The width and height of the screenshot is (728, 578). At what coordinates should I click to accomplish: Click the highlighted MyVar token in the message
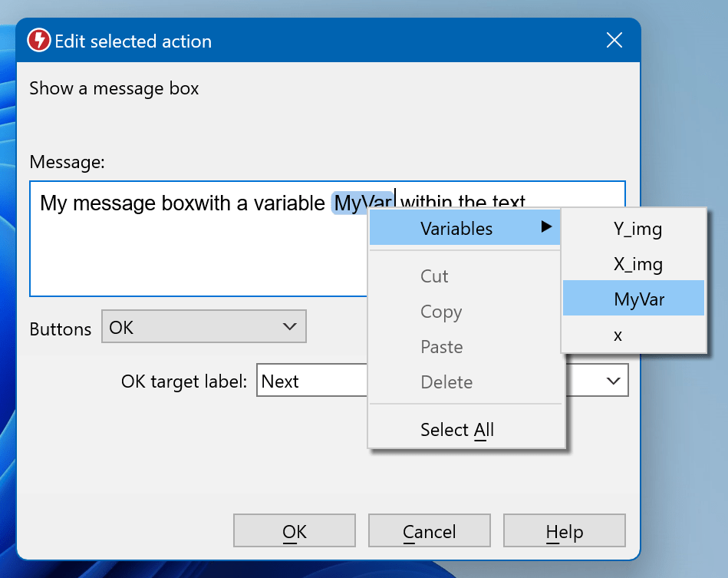click(x=363, y=203)
